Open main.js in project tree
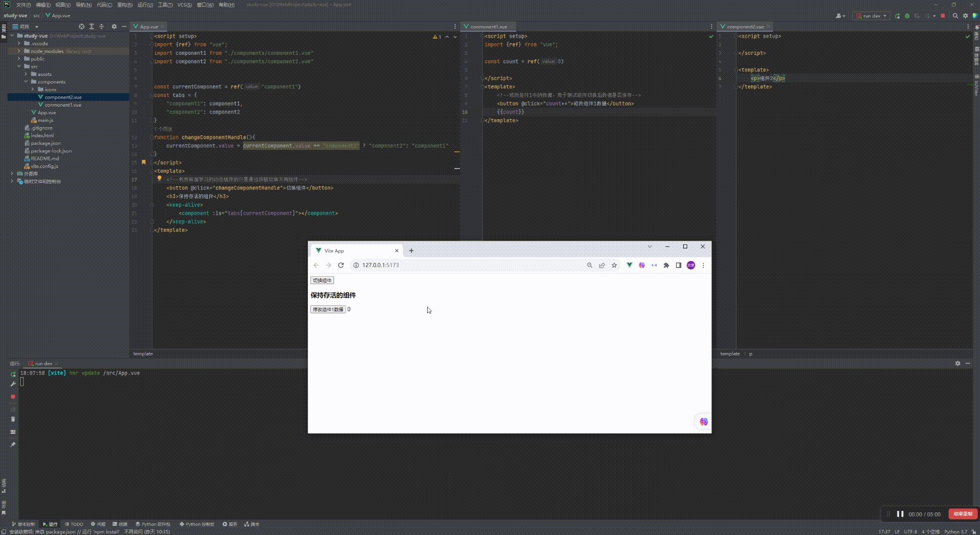980x535 pixels. pyautogui.click(x=45, y=120)
